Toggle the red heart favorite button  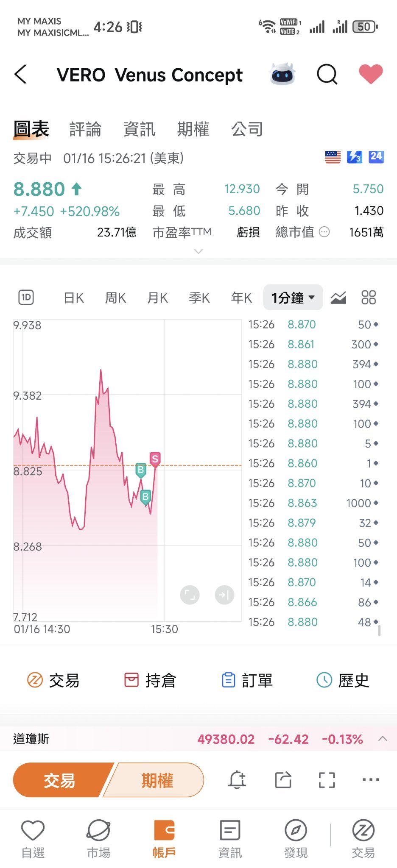(x=371, y=74)
